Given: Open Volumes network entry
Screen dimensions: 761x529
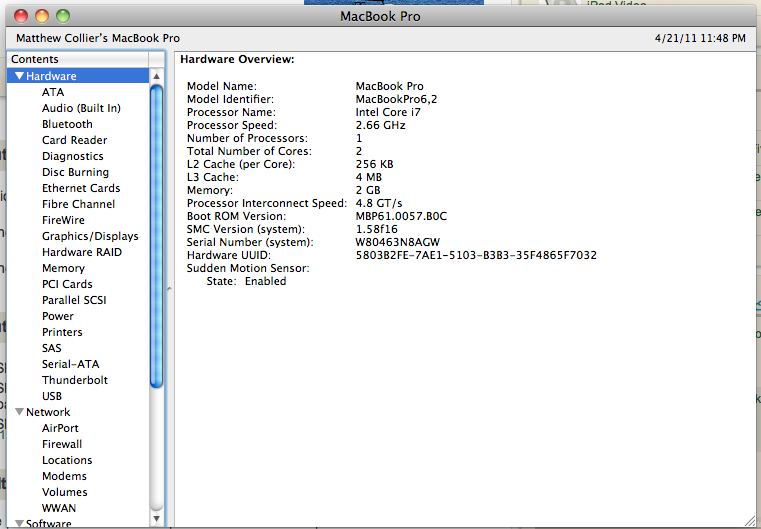Looking at the screenshot, I should point(65,492).
